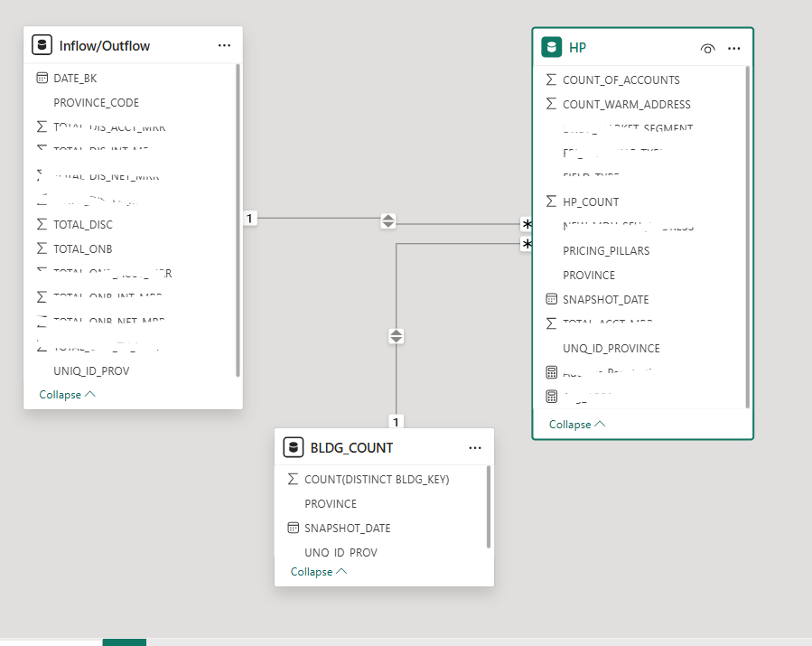Click the Inflow/Outflow table database icon
Screen dimensions: 812x646
(x=42, y=45)
